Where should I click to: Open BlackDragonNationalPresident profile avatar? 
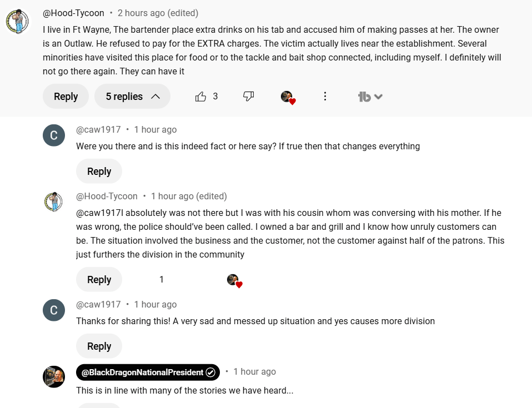point(54,377)
